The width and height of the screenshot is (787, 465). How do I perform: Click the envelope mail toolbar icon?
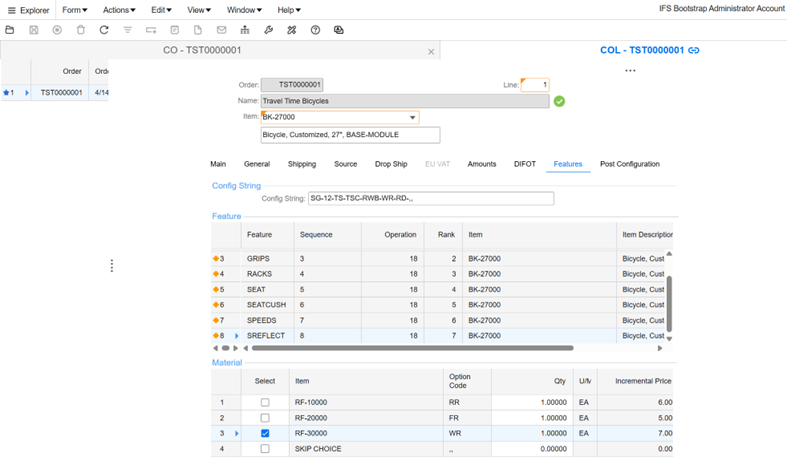click(221, 30)
